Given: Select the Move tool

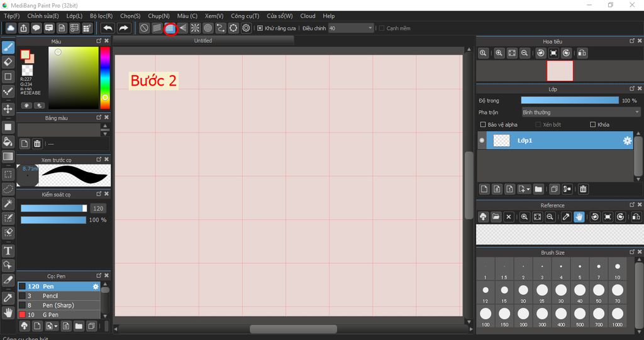Looking at the screenshot, I should point(8,109).
